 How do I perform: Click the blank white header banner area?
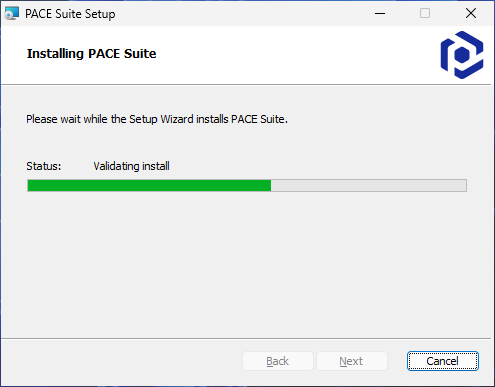tap(293, 55)
